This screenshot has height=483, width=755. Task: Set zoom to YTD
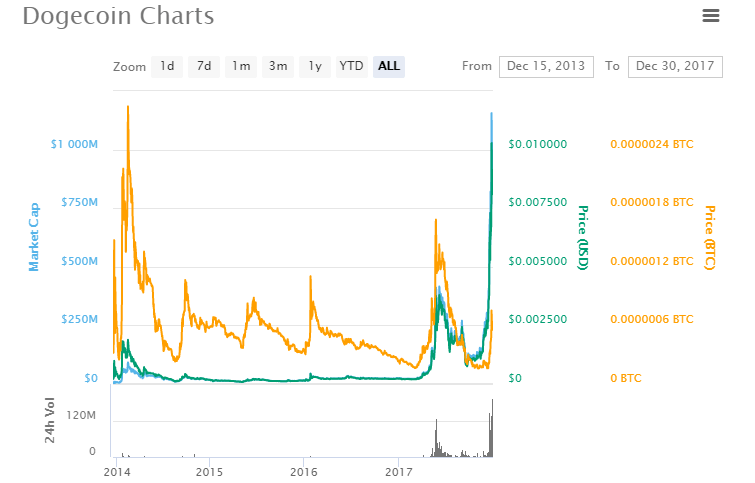(351, 66)
